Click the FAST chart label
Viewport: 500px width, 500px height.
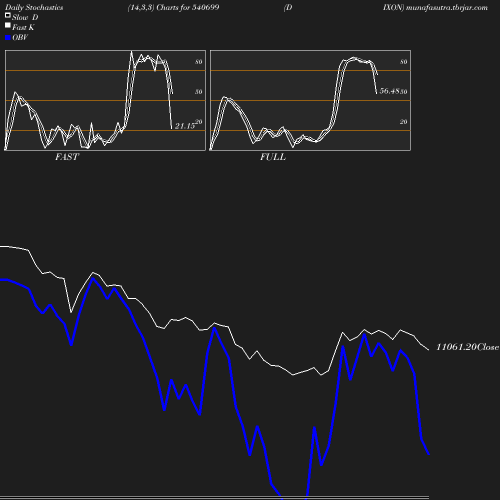[x=67, y=157]
